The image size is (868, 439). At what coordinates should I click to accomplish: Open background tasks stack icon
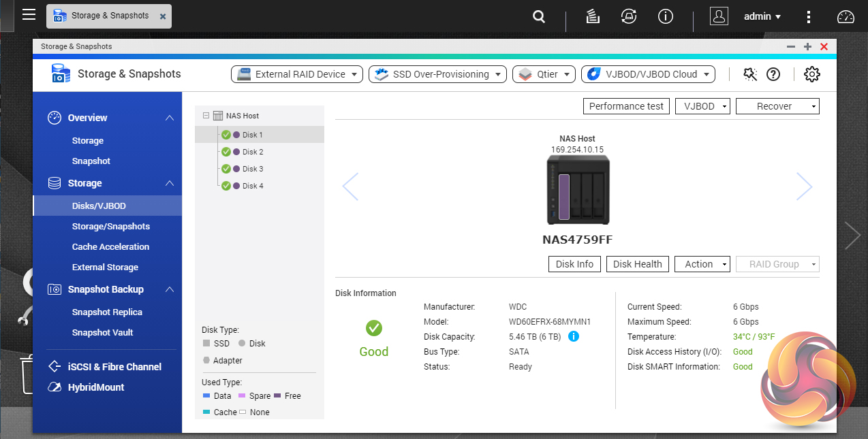point(593,17)
